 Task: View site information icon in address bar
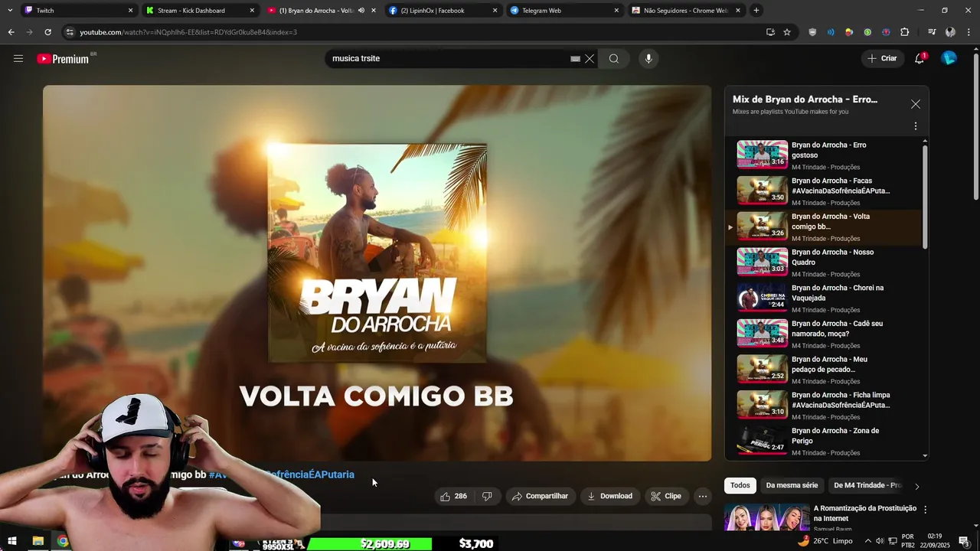click(x=70, y=32)
